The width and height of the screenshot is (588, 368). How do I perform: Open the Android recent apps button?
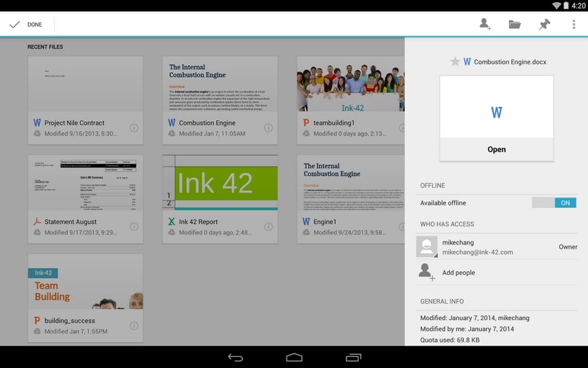click(353, 358)
